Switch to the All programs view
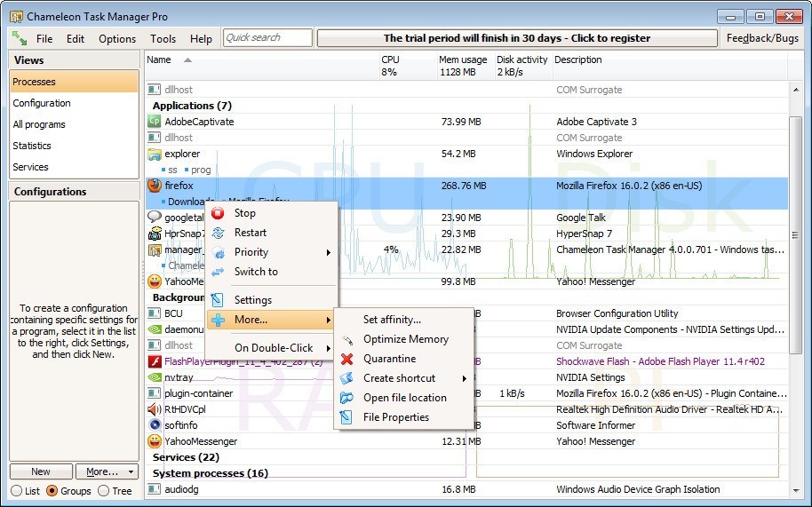This screenshot has height=507, width=812. (x=74, y=124)
